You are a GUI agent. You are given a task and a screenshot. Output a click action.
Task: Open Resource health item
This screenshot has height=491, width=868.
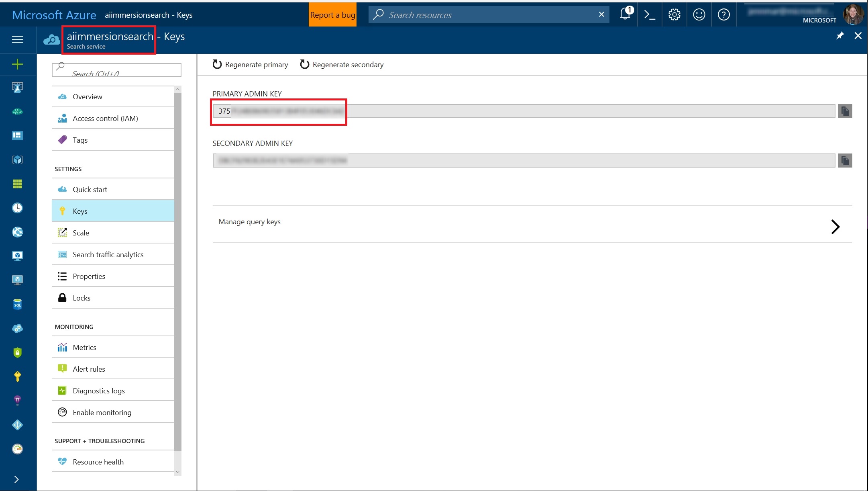pos(113,462)
